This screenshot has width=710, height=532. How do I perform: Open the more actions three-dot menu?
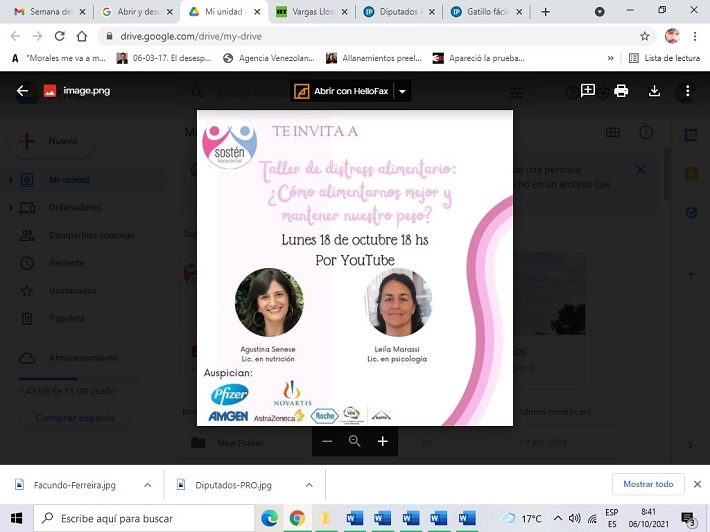coord(686,91)
